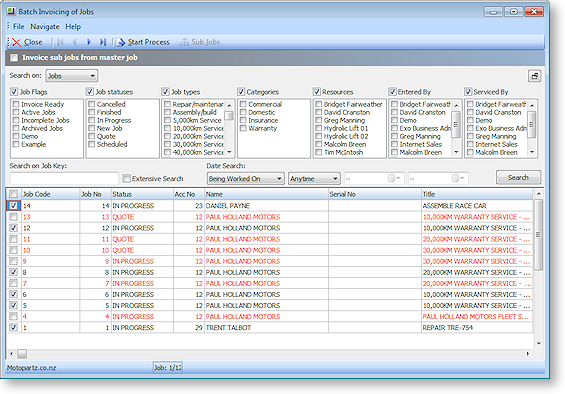Tick the Invoice Ready job flag

click(x=16, y=105)
